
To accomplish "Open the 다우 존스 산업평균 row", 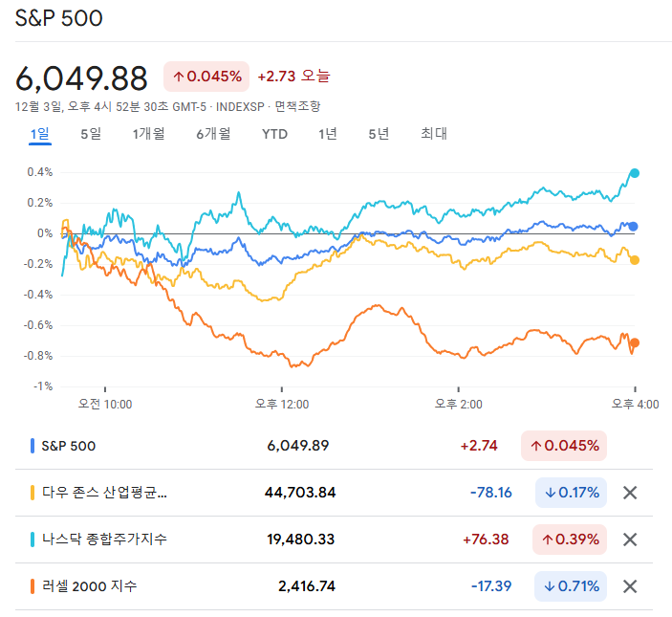I will (x=334, y=493).
